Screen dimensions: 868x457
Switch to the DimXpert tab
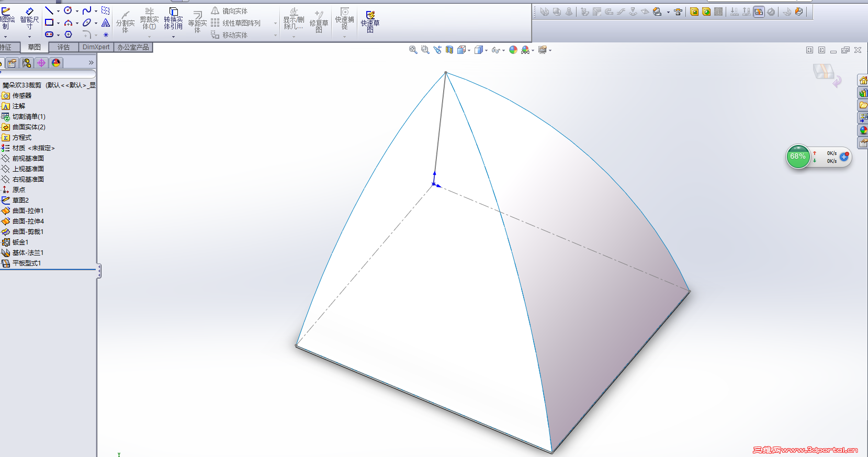click(x=96, y=47)
